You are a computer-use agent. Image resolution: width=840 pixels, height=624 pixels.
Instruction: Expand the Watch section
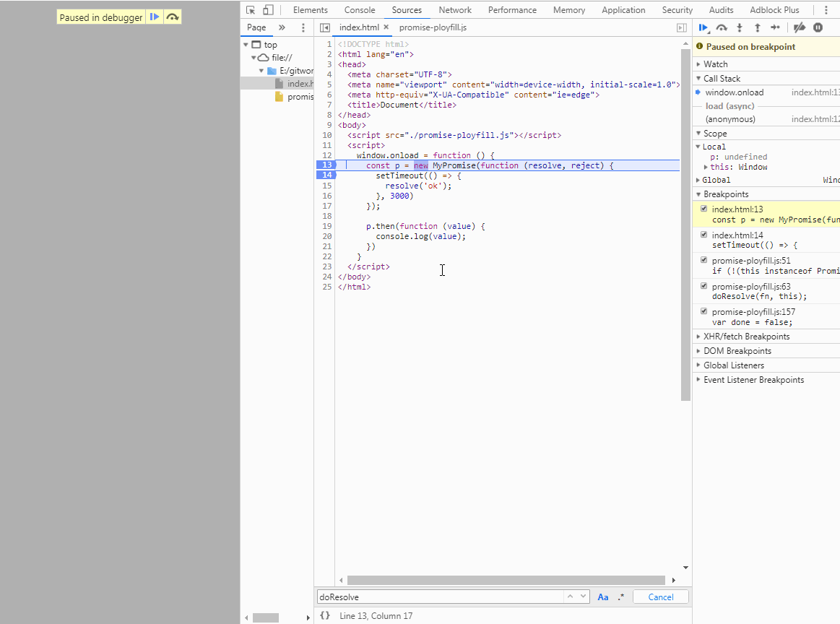pos(716,64)
